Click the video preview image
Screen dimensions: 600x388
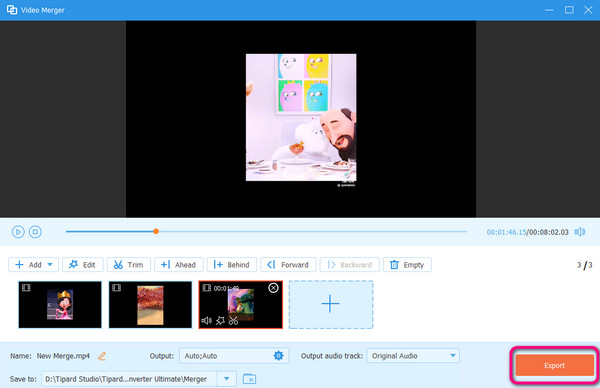tap(301, 117)
